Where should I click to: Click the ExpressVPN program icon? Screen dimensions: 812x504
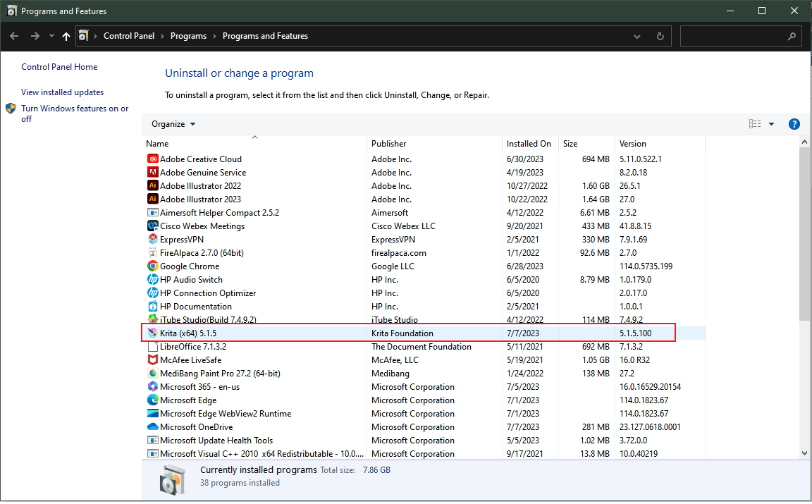tap(153, 240)
